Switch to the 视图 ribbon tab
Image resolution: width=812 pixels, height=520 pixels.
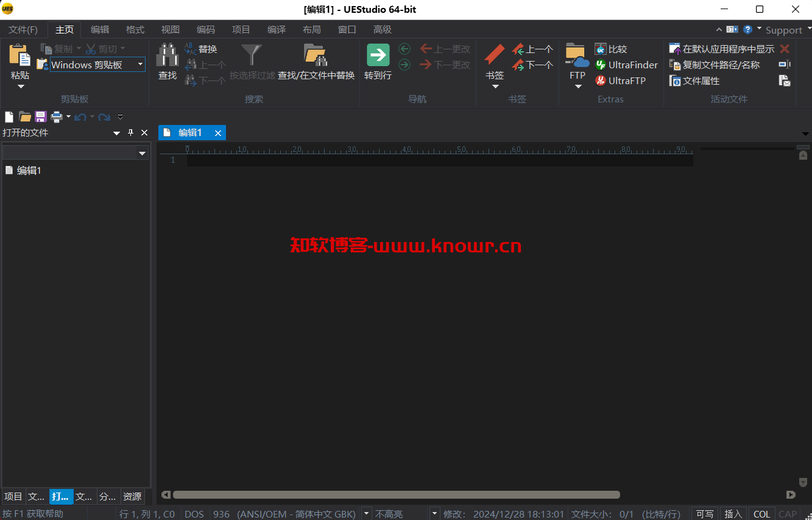pyautogui.click(x=171, y=29)
